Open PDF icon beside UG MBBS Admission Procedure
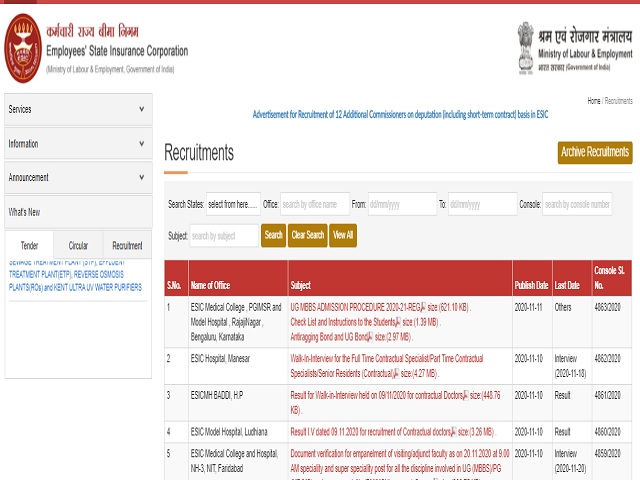 pyautogui.click(x=423, y=307)
